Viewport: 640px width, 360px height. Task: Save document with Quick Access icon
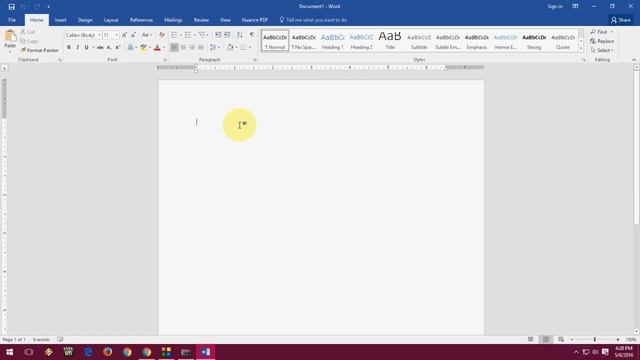pos(11,7)
